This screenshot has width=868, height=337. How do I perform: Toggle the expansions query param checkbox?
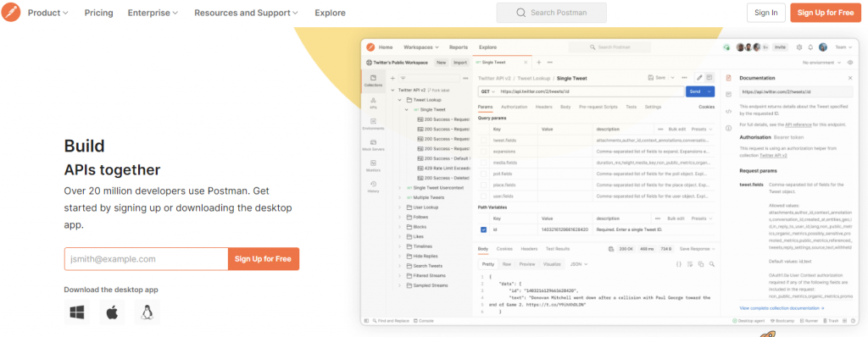483,151
